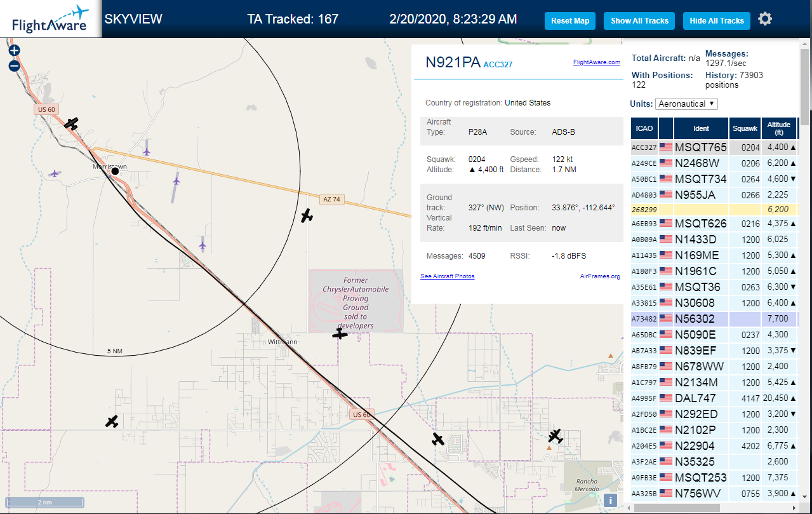Select the N756WV aircraft row
Image resolution: width=812 pixels, height=514 pixels.
[714, 494]
